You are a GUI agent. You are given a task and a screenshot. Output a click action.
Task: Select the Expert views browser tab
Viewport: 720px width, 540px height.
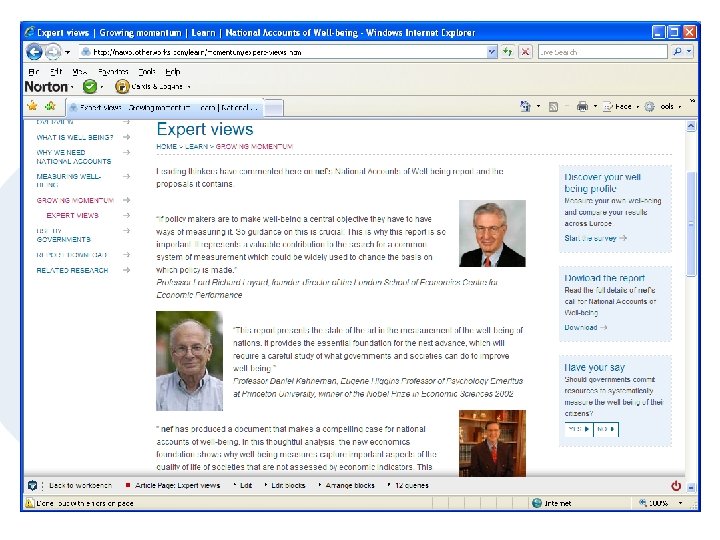[164, 107]
